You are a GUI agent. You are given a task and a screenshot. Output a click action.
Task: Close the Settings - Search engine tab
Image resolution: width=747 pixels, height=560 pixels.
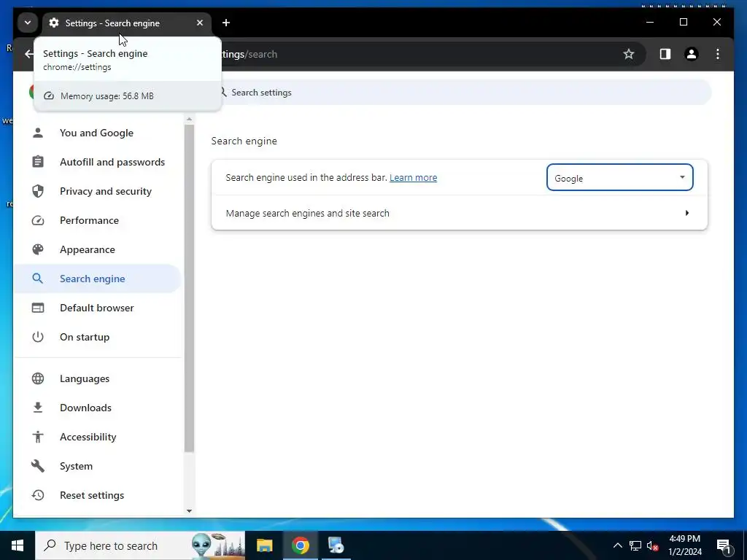200,23
